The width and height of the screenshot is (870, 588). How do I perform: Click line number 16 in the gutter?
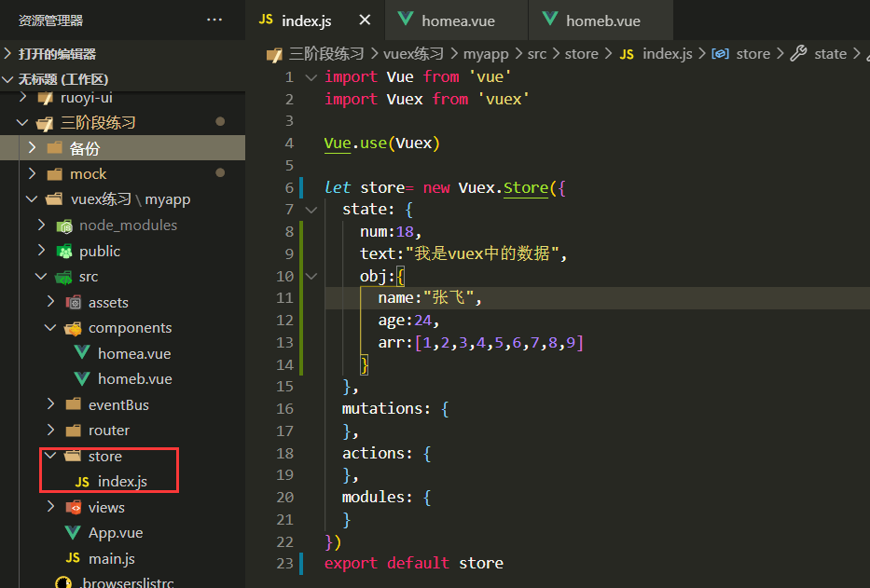[x=284, y=409]
